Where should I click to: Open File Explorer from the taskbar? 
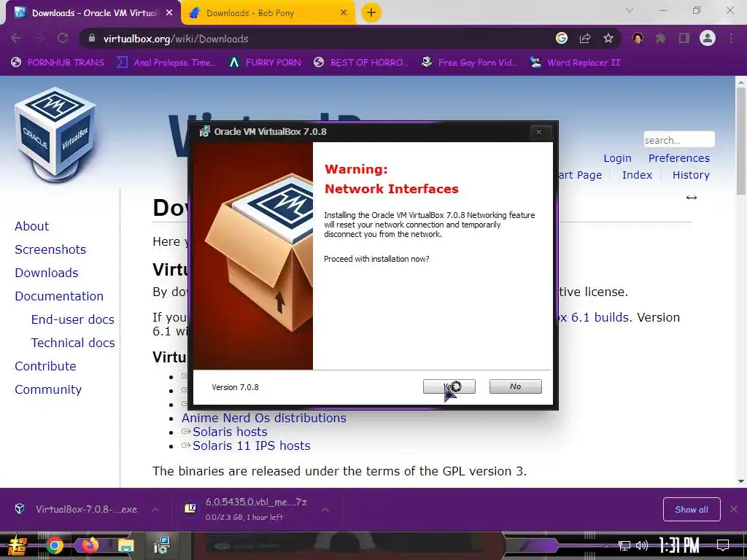tap(125, 545)
